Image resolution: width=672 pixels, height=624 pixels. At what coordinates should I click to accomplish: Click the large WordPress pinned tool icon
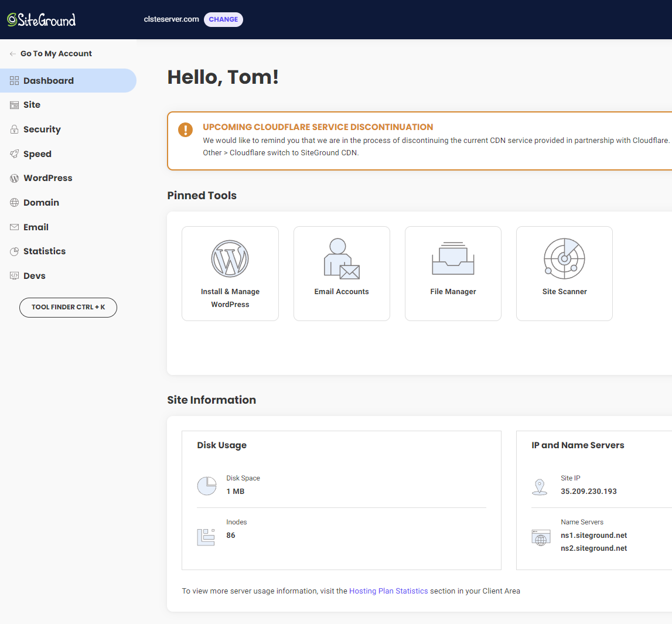point(230,258)
